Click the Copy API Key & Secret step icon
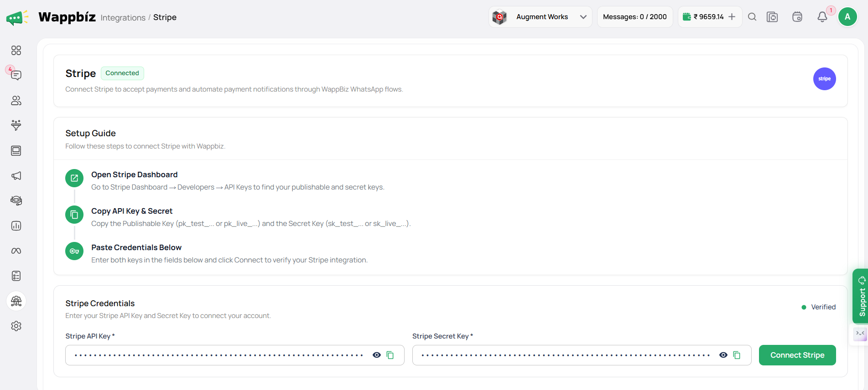868x390 pixels. coord(74,215)
